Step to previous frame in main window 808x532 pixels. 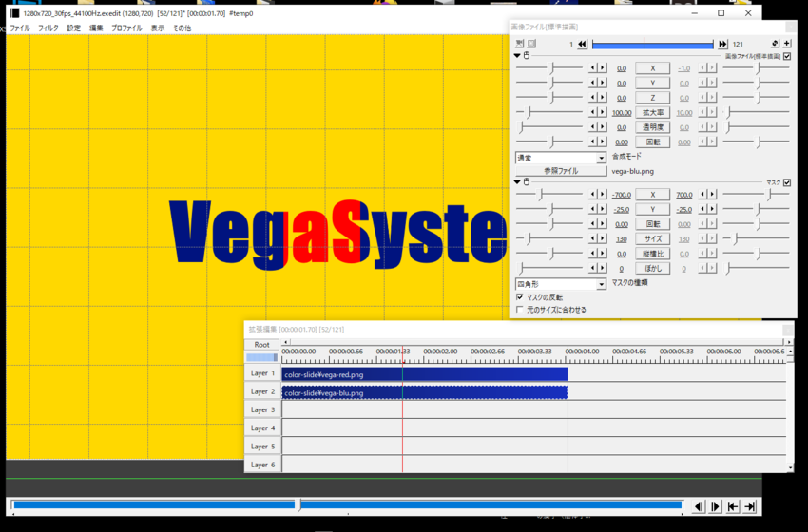tap(699, 506)
